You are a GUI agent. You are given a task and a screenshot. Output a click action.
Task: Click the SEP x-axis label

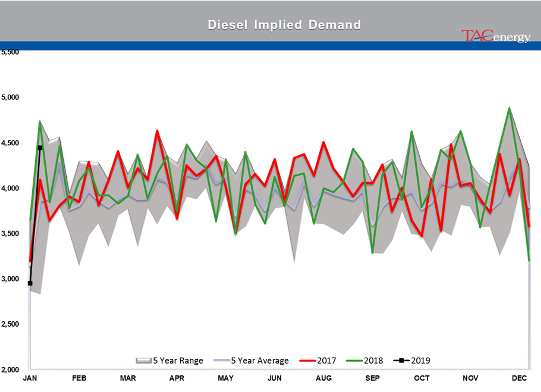[372, 378]
